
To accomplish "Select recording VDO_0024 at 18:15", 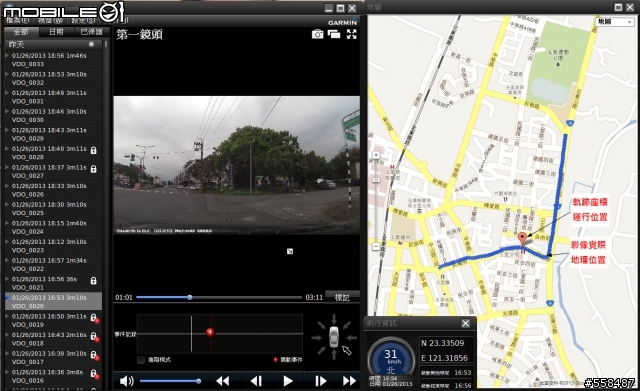I will point(53,227).
